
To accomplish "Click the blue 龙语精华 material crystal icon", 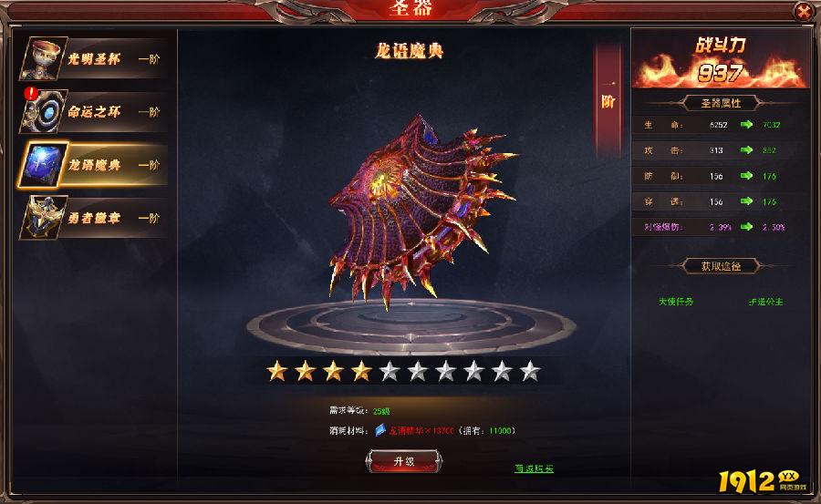I will [380, 430].
